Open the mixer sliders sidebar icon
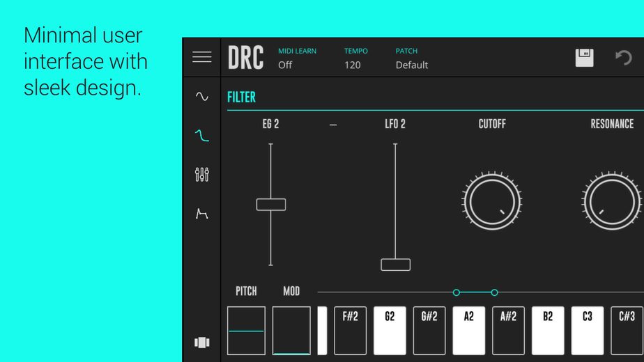This screenshot has width=644, height=362. (x=201, y=175)
